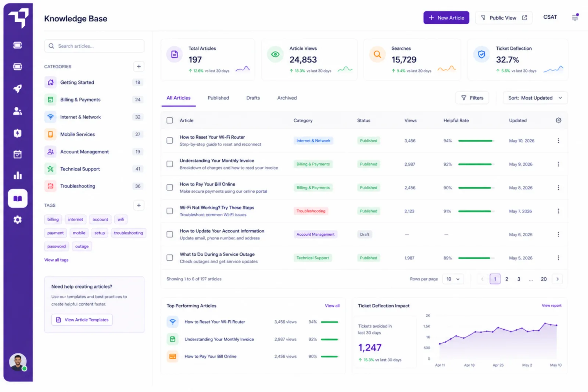Open Public View
Image resolution: width=588 pixels, height=392 pixels.
[x=504, y=18]
